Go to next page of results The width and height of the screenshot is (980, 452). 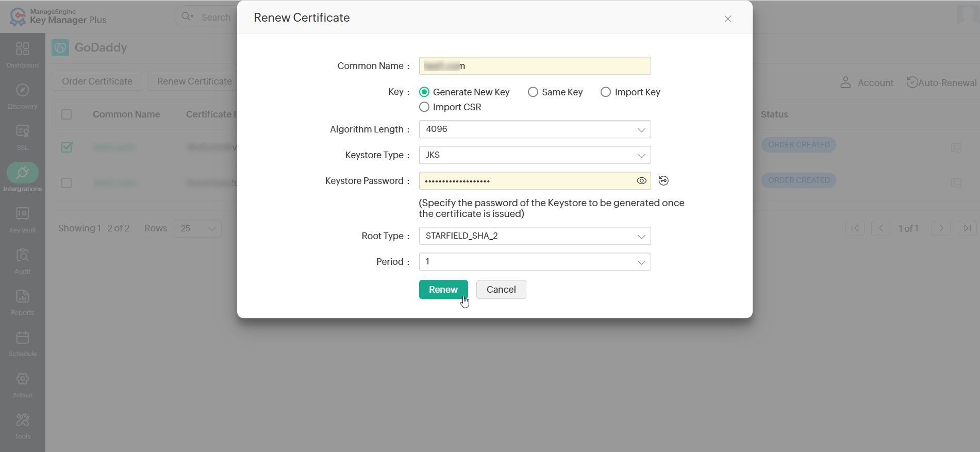[941, 228]
